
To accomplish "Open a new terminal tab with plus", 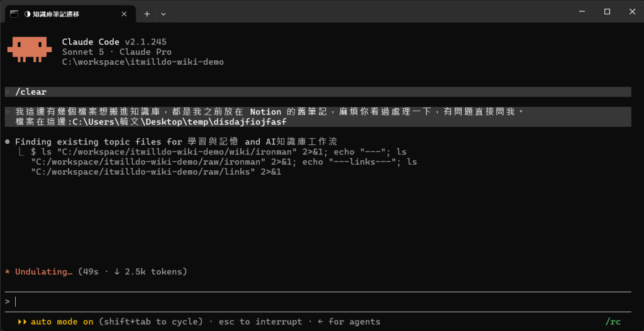I will pos(147,14).
